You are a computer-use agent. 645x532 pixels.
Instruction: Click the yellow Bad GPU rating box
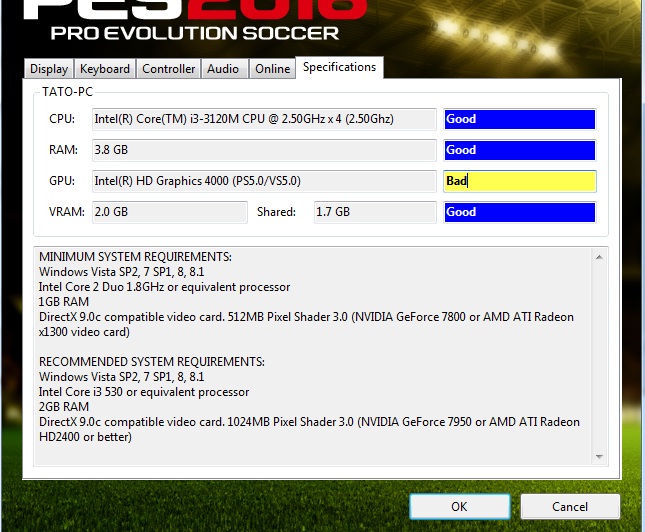[x=520, y=181]
